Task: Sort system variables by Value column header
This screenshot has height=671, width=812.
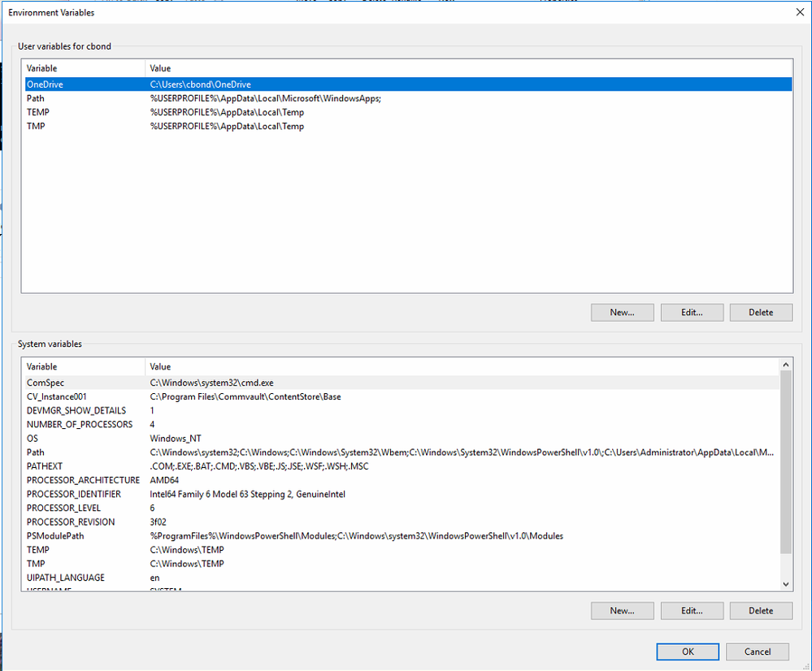Action: (x=462, y=366)
